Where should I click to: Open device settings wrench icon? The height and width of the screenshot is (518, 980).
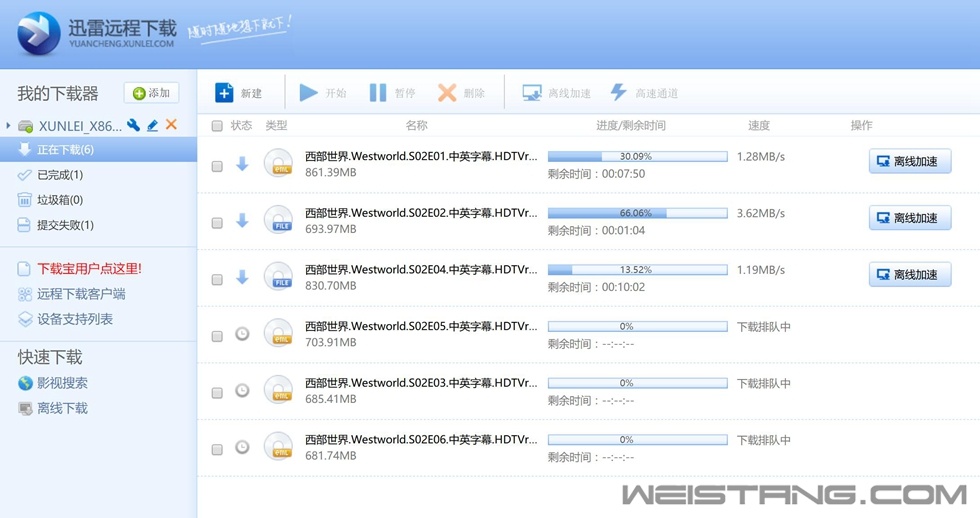(133, 125)
